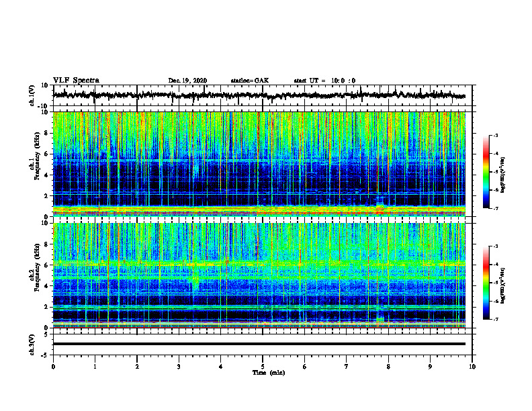Click time axis tick label "3"
Viewport: 532px width, 411px height.
point(179,367)
